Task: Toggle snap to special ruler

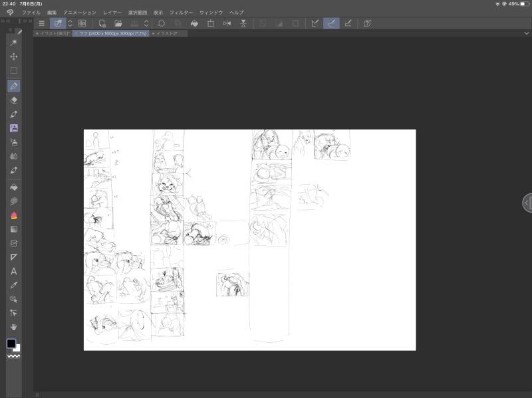Action: coord(331,23)
